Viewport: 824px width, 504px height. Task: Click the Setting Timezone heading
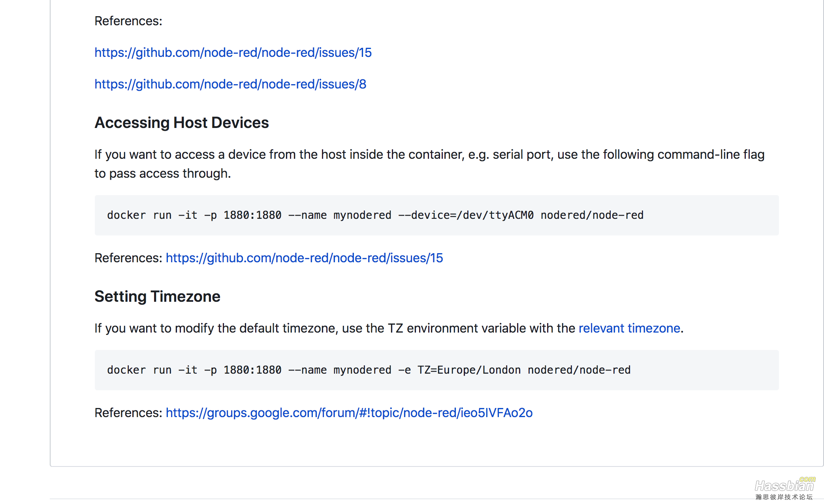157,297
